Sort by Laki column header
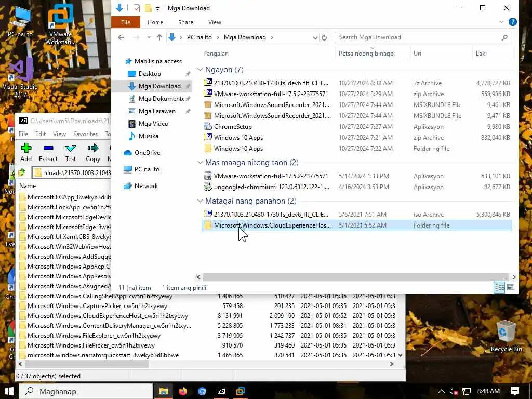This screenshot has width=532, height=399. coord(493,54)
